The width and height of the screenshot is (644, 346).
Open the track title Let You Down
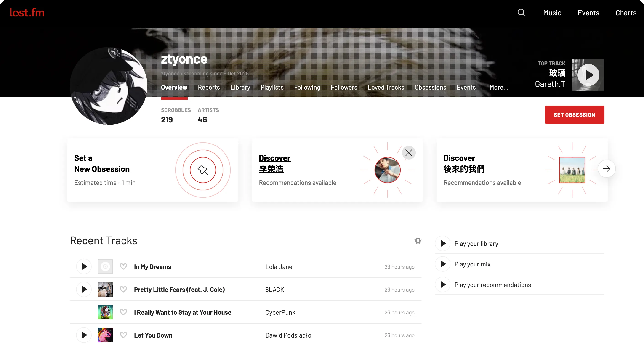click(x=153, y=335)
